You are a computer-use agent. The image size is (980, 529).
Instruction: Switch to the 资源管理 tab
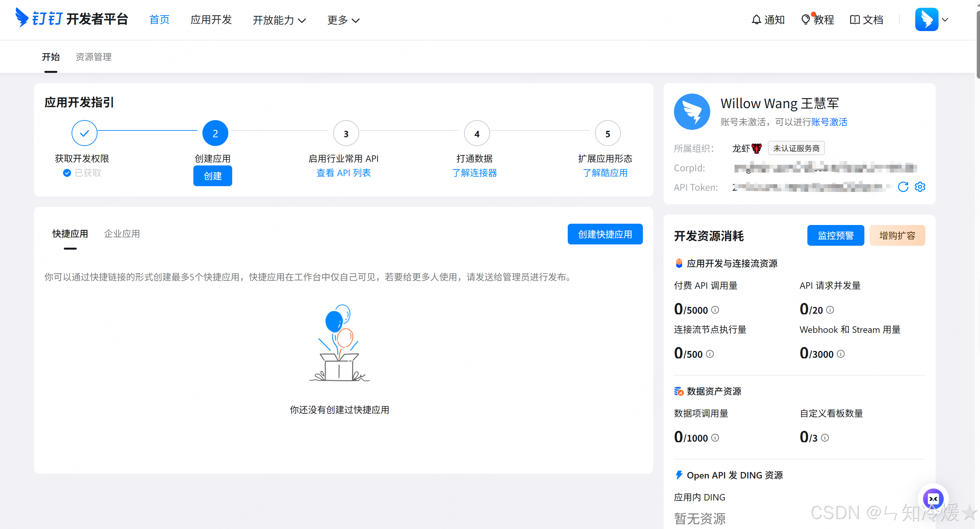(93, 57)
